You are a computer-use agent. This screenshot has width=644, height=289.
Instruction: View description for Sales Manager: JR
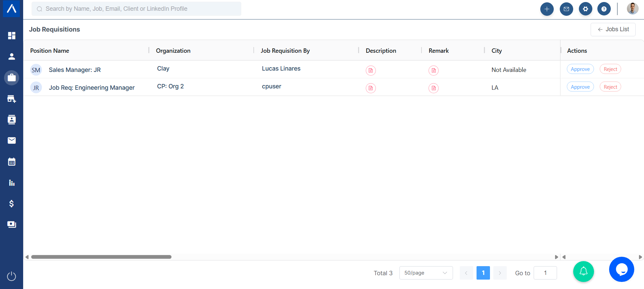pos(370,70)
